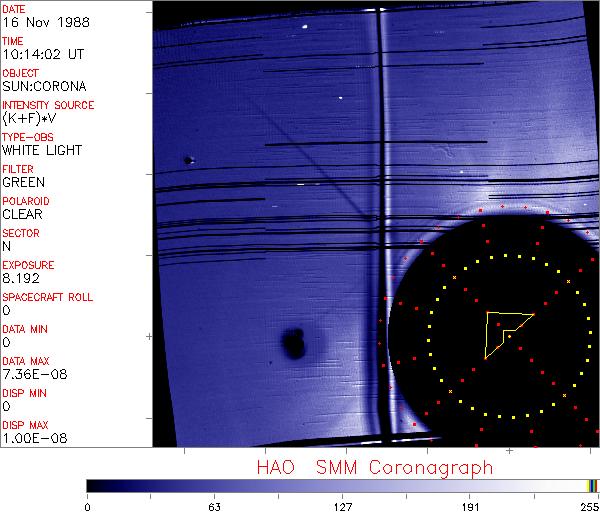Click the yellow north-pointer arrow in the occulting disk
The height and width of the screenshot is (512, 600).
pyautogui.click(x=503, y=331)
